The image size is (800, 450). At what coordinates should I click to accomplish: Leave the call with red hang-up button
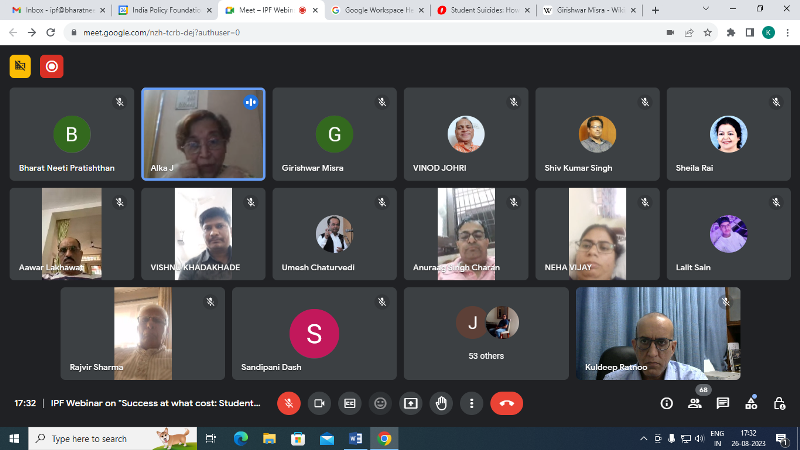tap(506, 403)
